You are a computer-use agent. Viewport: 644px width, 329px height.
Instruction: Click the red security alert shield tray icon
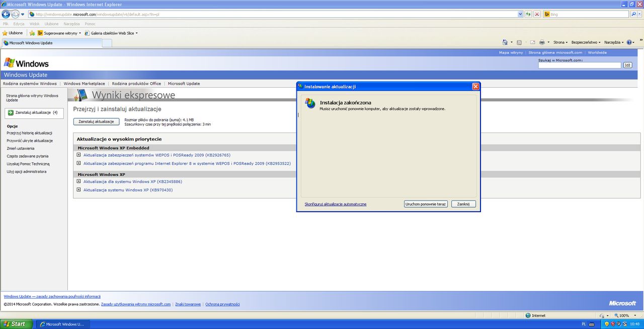click(x=613, y=324)
